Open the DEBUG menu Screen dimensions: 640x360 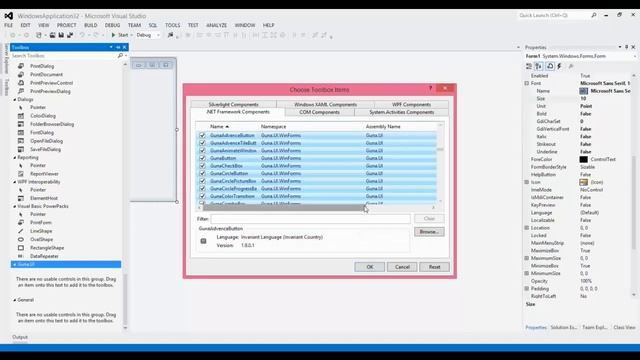point(112,25)
